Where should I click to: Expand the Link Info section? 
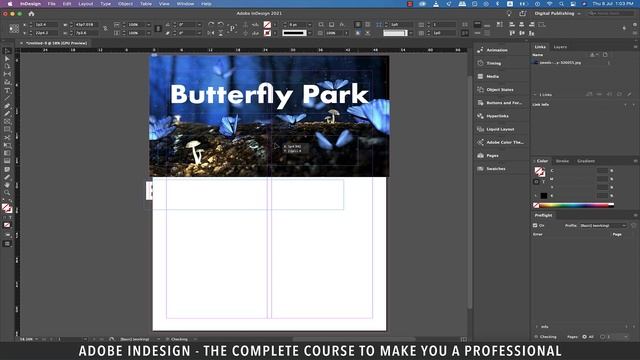click(541, 104)
